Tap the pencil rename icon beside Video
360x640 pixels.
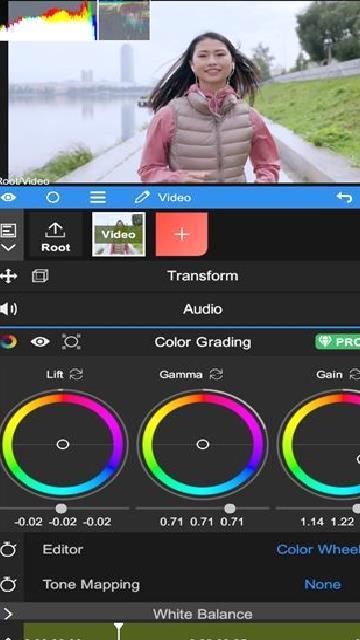pos(142,198)
